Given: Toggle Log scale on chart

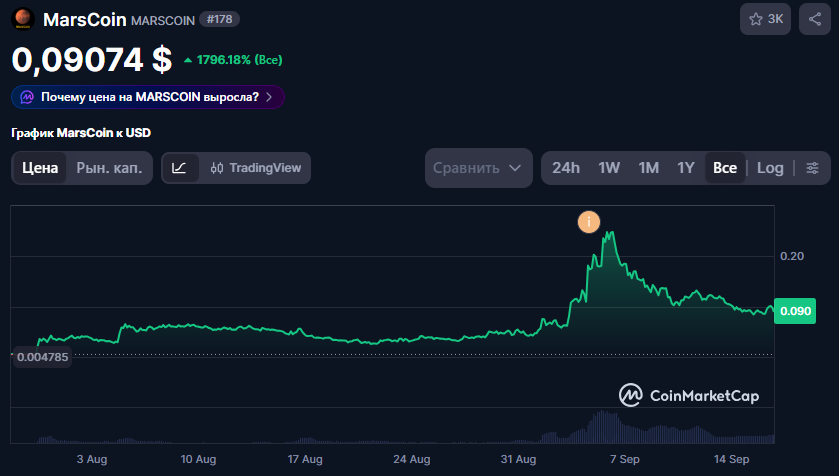Looking at the screenshot, I should (770, 168).
